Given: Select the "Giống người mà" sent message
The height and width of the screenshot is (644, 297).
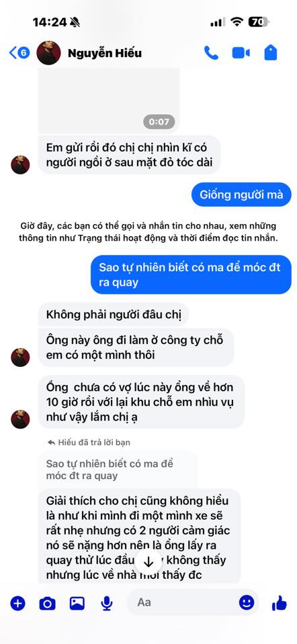Looking at the screenshot, I should (x=241, y=195).
